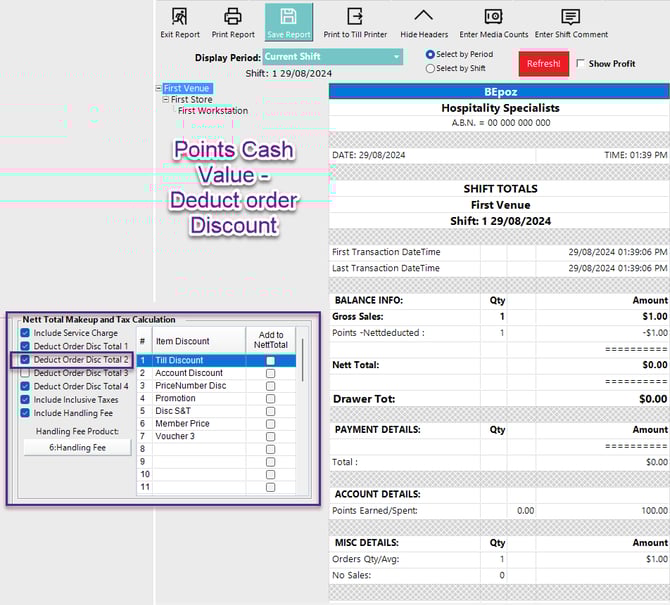
Task: Open the Display Period dropdown
Action: coord(397,57)
